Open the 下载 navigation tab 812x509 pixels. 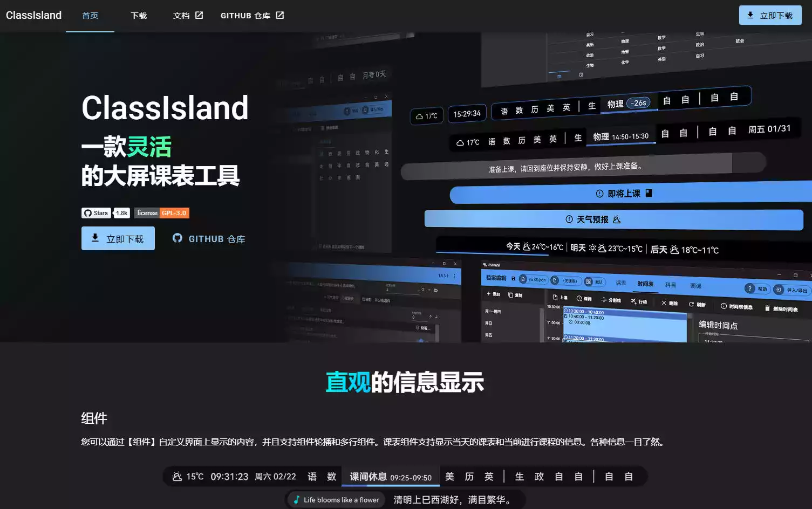click(139, 16)
